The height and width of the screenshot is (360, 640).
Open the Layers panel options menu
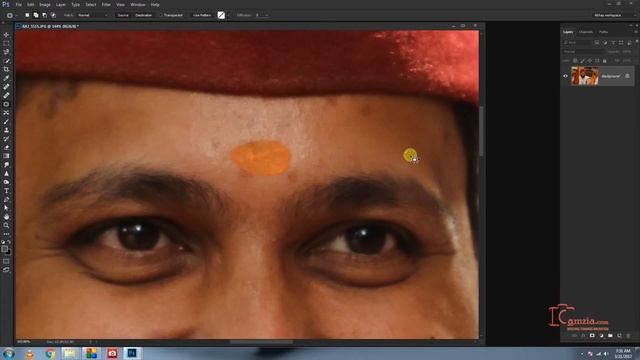click(636, 32)
